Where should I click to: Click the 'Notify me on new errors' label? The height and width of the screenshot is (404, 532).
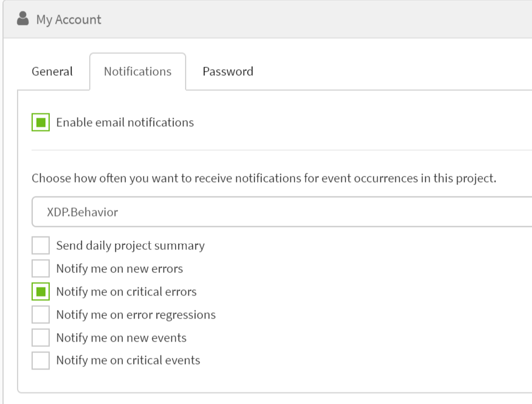(x=120, y=269)
